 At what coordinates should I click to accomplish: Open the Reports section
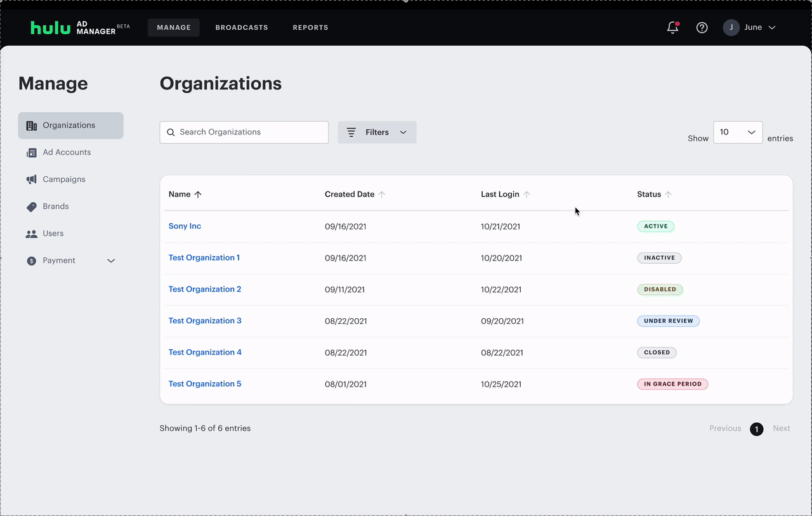310,27
